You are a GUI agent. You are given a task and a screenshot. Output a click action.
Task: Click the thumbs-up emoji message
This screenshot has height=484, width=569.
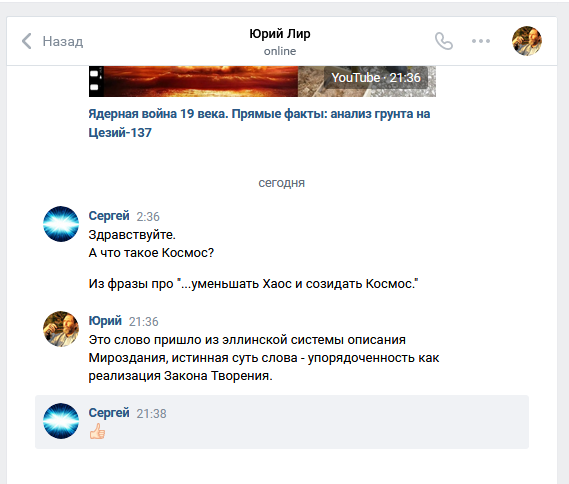click(x=97, y=432)
